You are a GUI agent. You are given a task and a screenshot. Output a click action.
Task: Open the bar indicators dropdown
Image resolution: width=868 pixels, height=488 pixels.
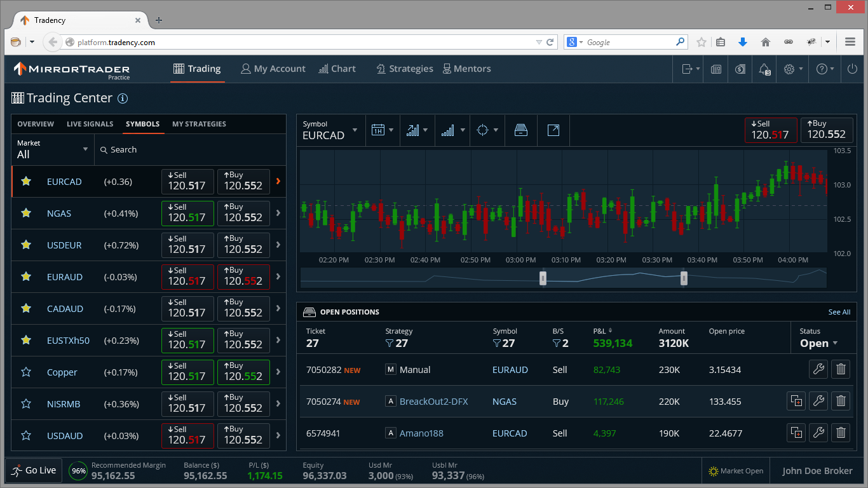[452, 130]
